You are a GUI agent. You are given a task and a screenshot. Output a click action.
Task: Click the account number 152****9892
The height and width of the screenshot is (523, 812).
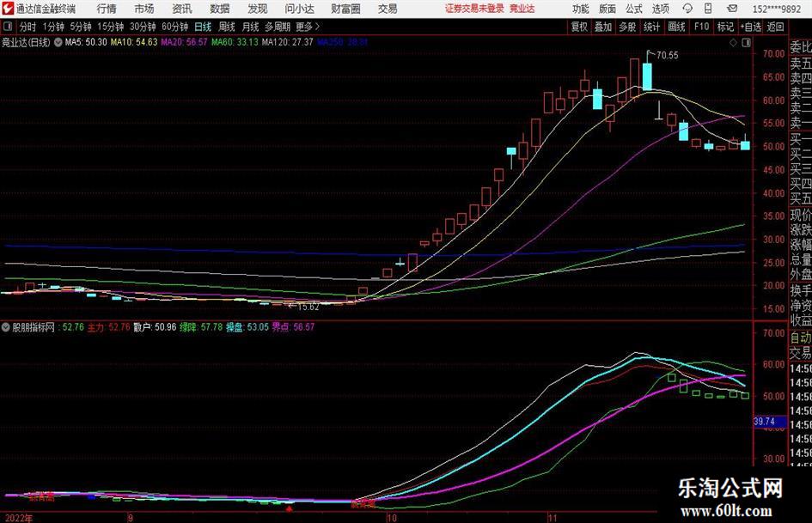(x=777, y=9)
